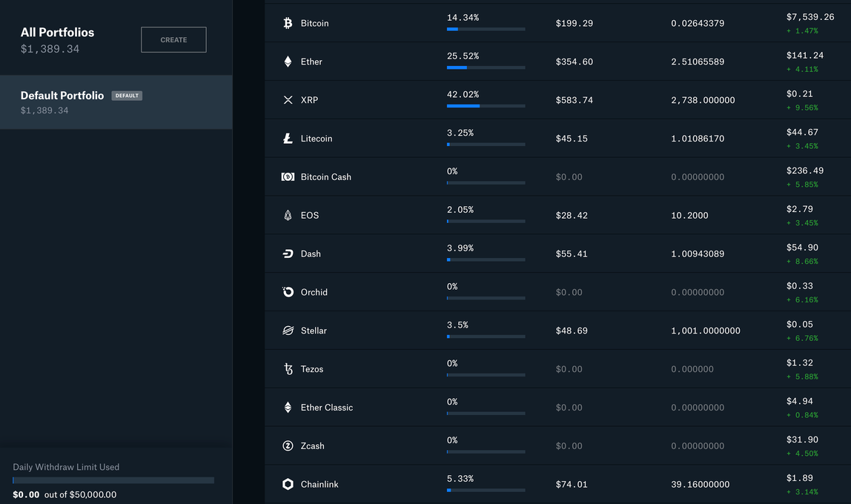Click the Dash logo icon
Image resolution: width=851 pixels, height=504 pixels.
[288, 254]
